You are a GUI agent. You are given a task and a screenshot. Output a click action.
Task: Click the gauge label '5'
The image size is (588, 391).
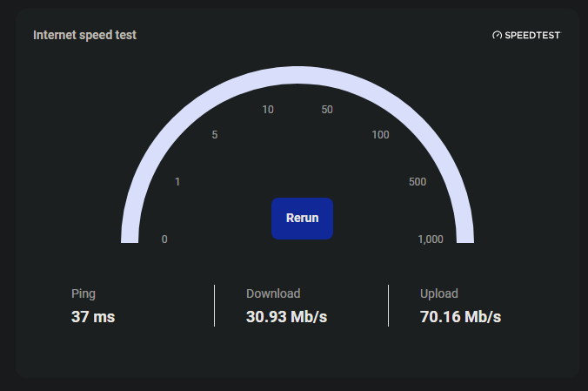click(x=215, y=135)
